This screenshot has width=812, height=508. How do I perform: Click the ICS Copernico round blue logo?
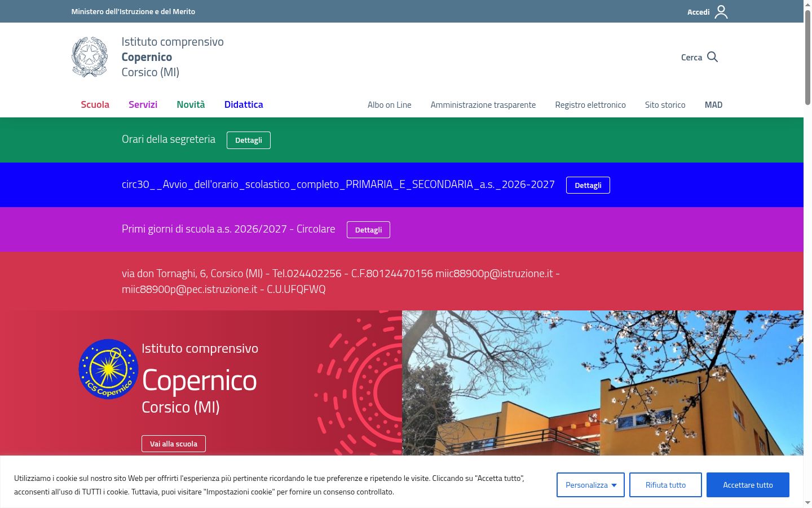pyautogui.click(x=108, y=369)
